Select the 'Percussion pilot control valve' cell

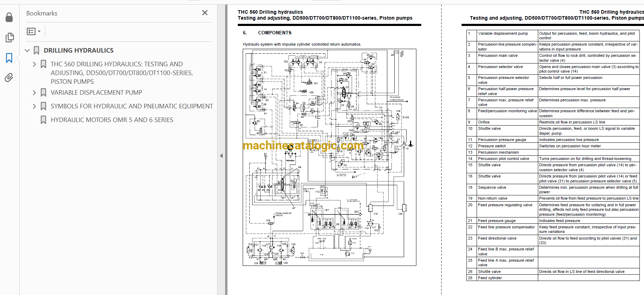507,159
